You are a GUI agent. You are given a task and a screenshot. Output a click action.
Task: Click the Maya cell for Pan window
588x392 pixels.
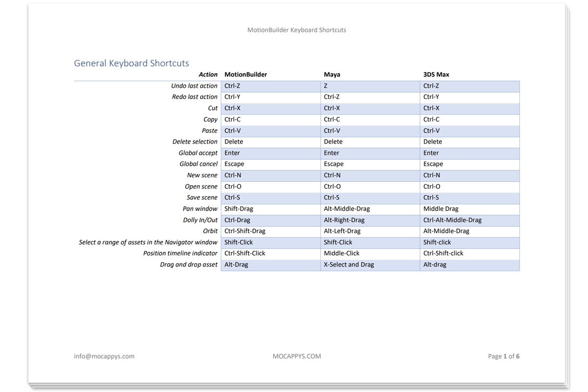click(346, 209)
